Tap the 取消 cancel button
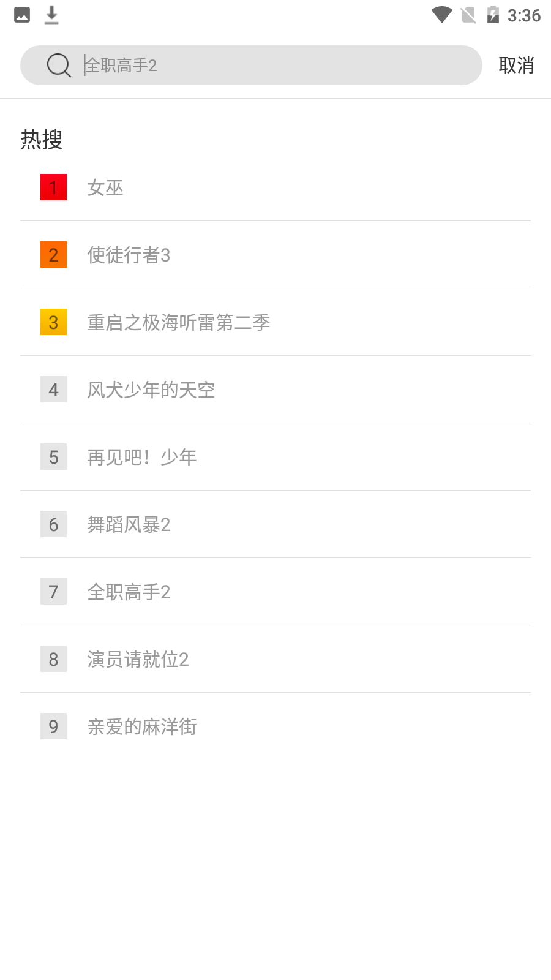Image resolution: width=551 pixels, height=980 pixels. coord(516,65)
